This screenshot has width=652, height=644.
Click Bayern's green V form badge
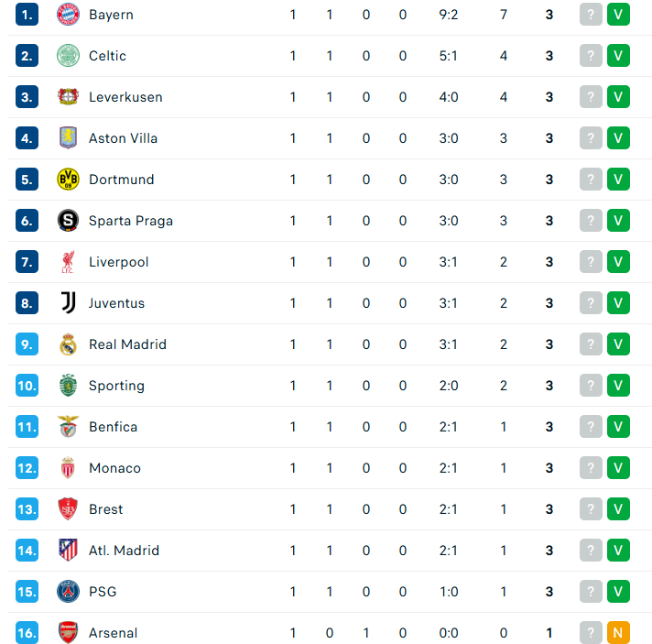point(618,15)
